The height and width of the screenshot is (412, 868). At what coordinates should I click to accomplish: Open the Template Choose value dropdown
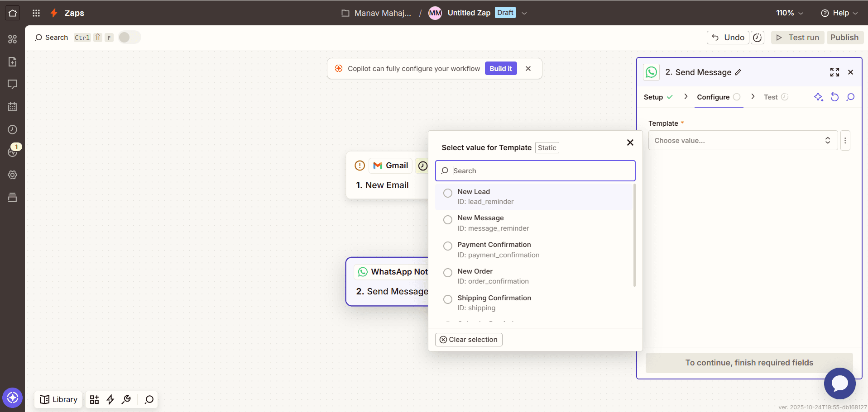click(743, 141)
